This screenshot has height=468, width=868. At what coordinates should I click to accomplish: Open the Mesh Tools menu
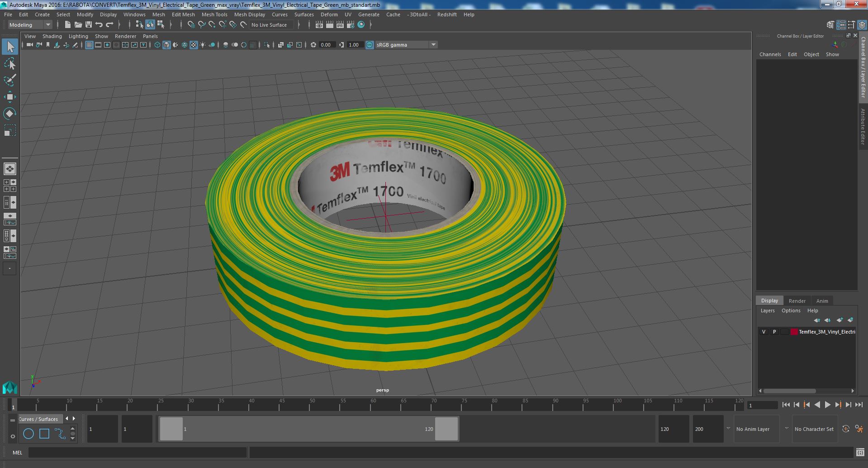click(x=214, y=14)
